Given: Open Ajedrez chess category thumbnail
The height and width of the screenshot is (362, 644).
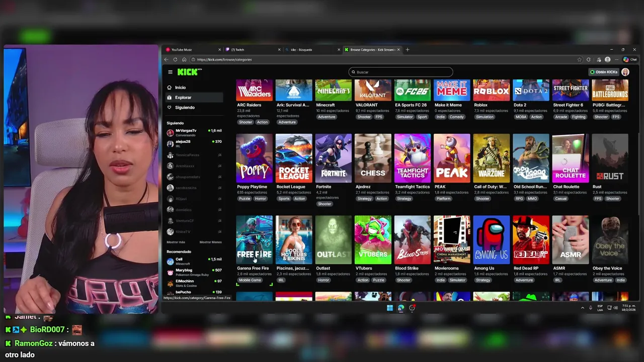Looking at the screenshot, I should click(x=373, y=158).
